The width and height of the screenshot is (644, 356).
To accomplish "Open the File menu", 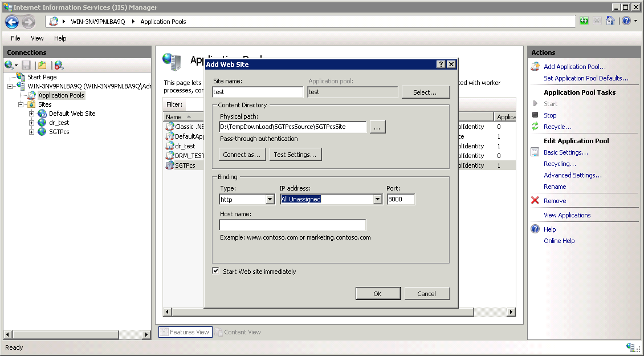I will click(x=15, y=38).
